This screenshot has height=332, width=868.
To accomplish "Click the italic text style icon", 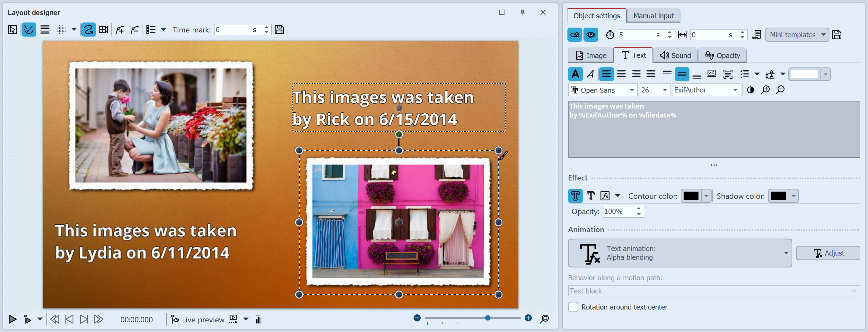I will pos(590,74).
